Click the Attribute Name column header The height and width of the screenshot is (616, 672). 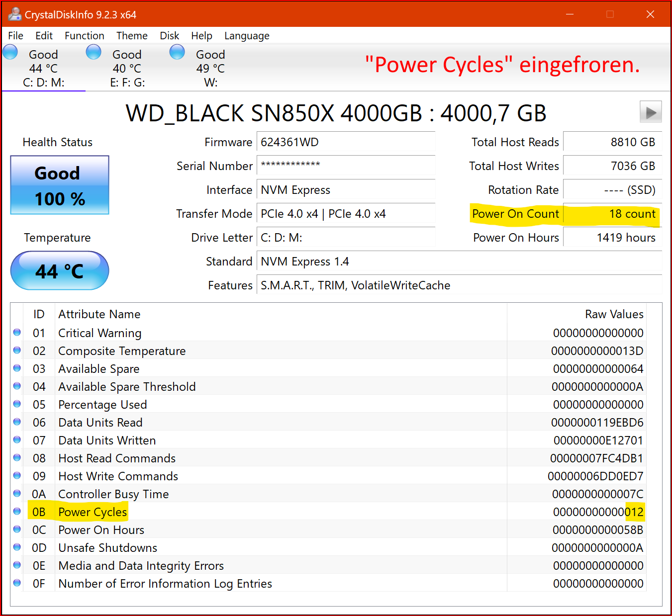point(99,314)
